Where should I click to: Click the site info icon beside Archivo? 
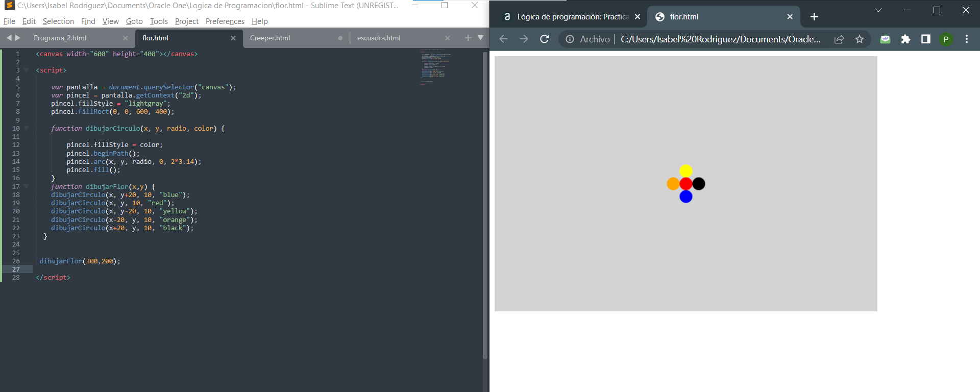[570, 39]
